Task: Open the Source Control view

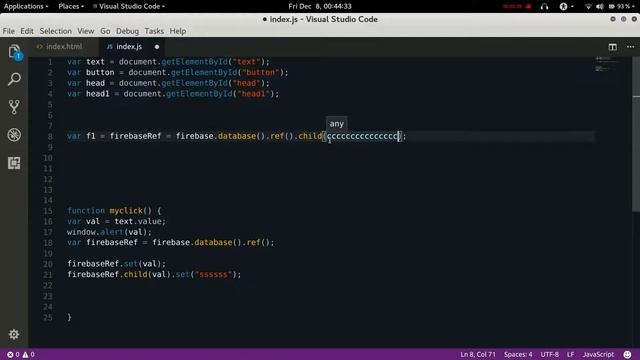Action: point(14,107)
